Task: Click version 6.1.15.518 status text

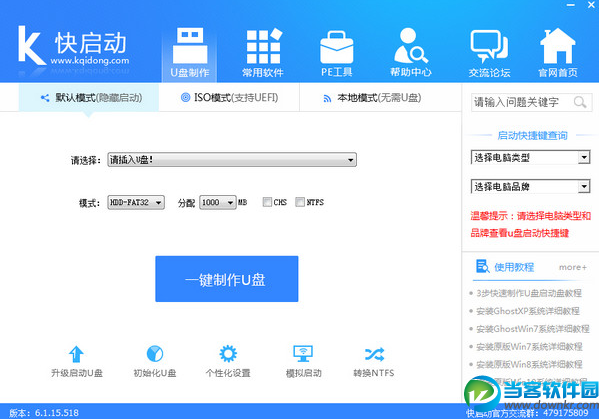Action: [x=44, y=413]
